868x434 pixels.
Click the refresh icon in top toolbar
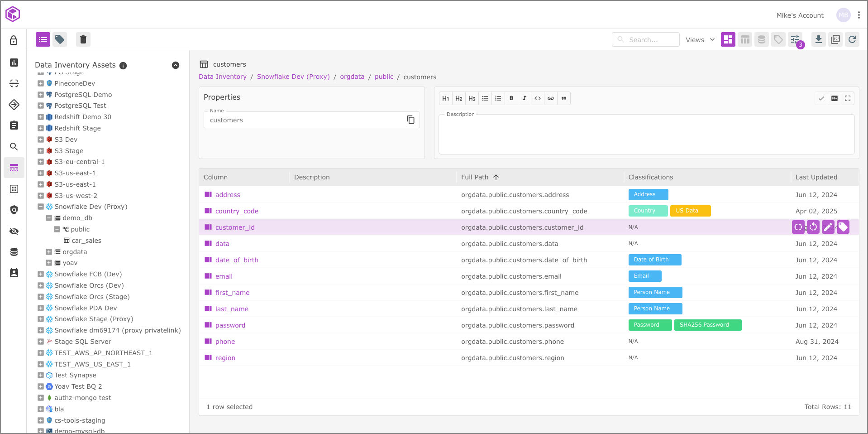852,39
